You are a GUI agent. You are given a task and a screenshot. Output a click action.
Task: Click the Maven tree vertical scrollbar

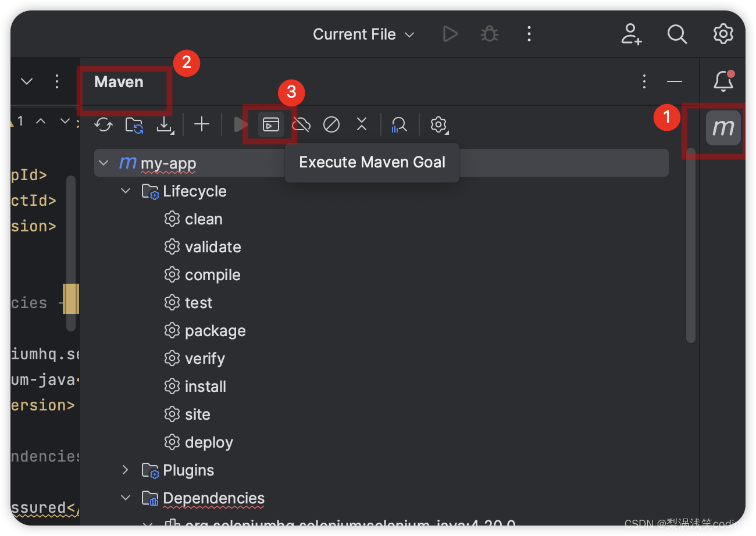pyautogui.click(x=691, y=245)
